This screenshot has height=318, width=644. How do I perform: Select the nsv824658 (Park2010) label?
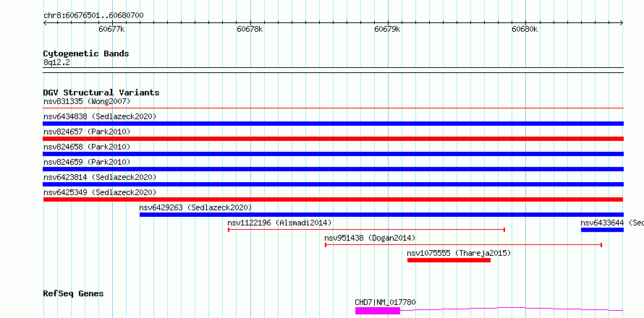(87, 147)
